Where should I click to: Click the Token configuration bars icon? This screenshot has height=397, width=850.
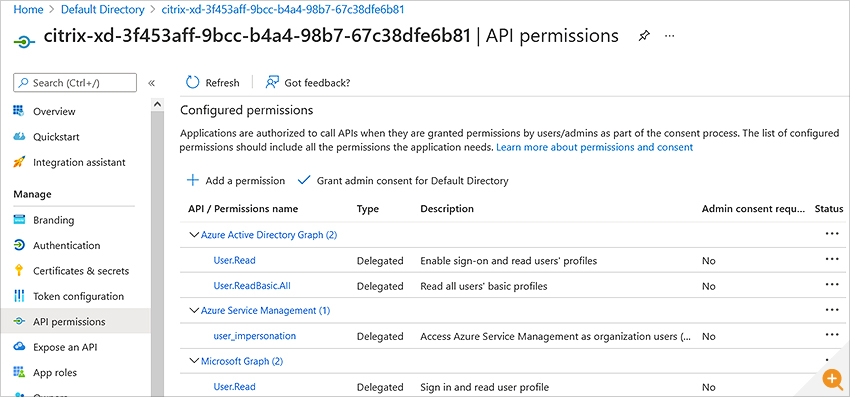pos(19,296)
